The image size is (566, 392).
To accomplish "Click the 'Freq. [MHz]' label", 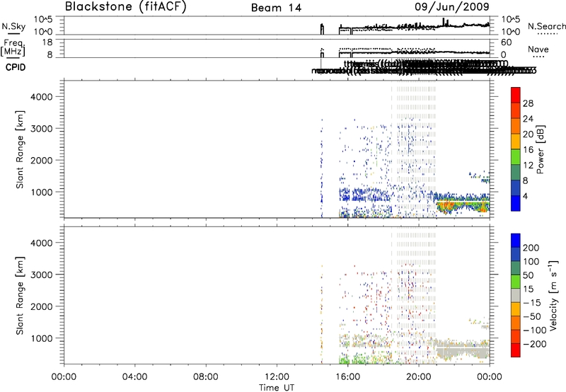I will tap(13, 47).
